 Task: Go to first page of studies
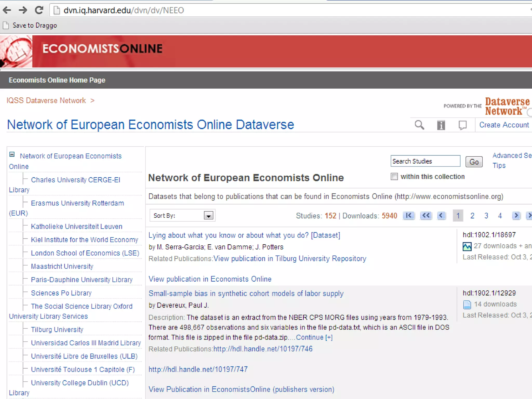point(409,216)
